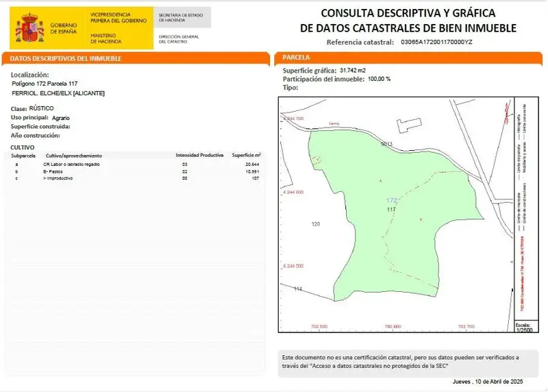
Task: Click the north arrow symbol on map
Action: coord(507,113)
